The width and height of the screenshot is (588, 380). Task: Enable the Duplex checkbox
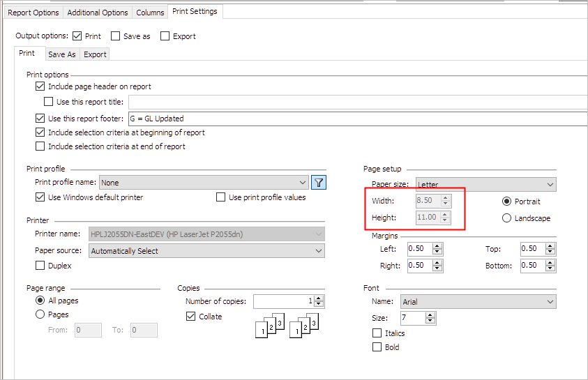[40, 266]
